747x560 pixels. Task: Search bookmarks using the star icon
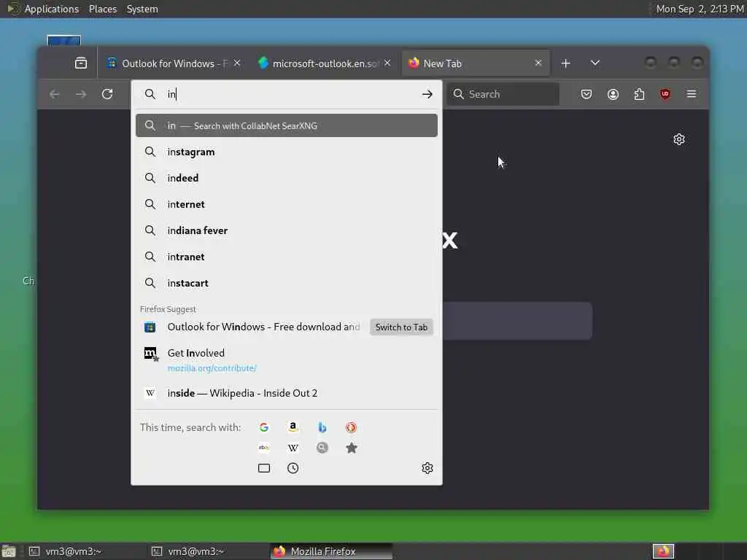tap(351, 448)
